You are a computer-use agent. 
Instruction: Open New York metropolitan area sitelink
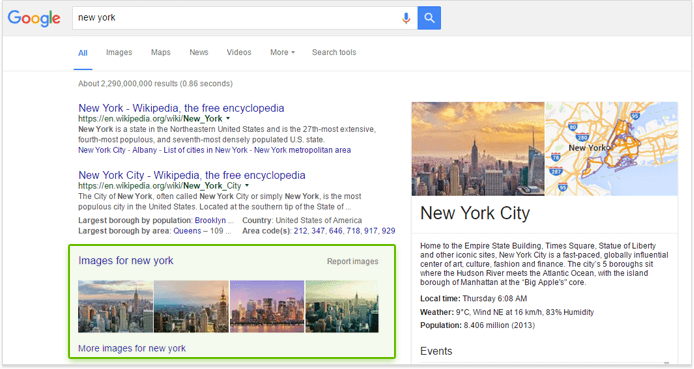[x=302, y=150]
